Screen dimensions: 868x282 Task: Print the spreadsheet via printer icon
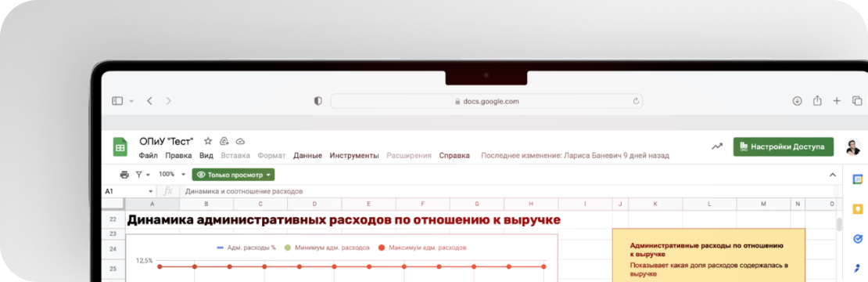[124, 175]
